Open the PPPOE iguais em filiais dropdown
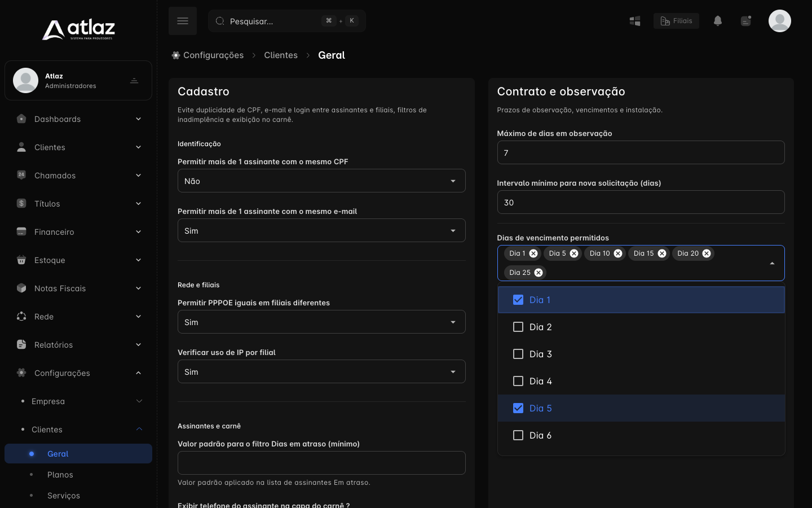812x508 pixels. click(321, 322)
